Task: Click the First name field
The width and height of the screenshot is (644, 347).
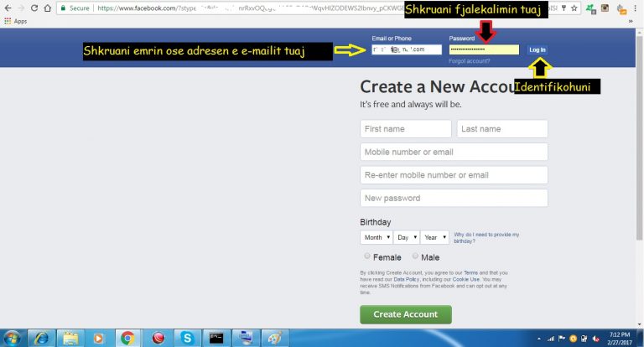Action: (406, 129)
